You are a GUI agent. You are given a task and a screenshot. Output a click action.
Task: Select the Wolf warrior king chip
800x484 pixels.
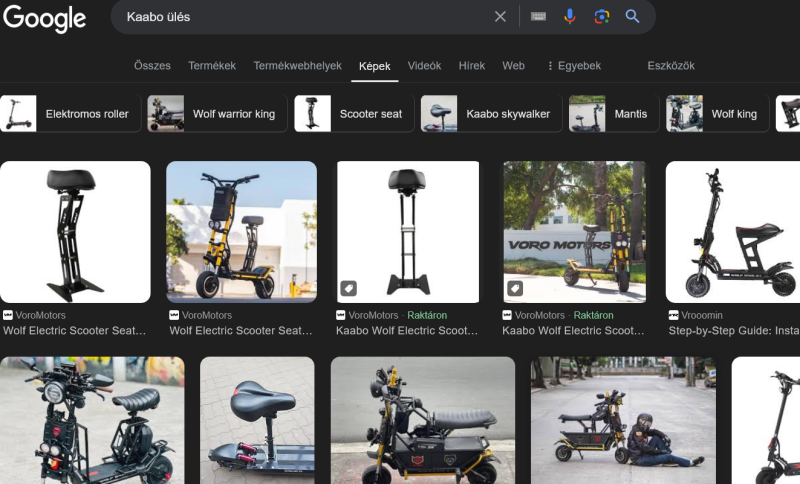pos(217,113)
